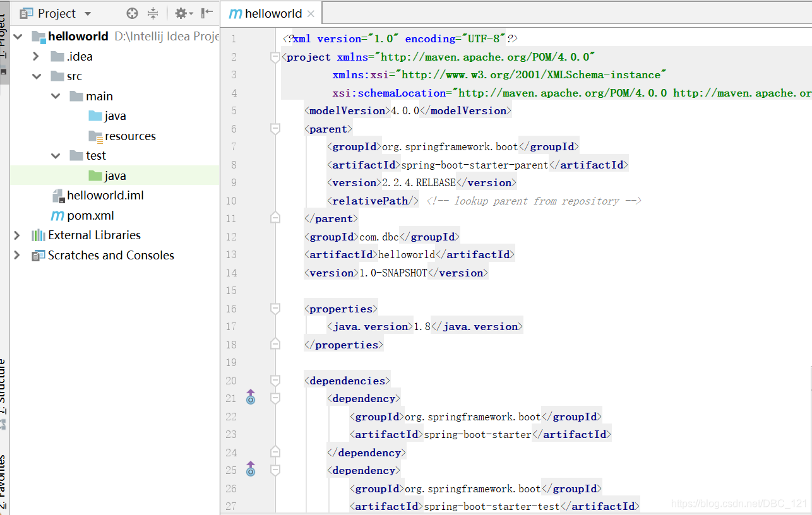The height and width of the screenshot is (515, 812).
Task: Click the closing properties fold marker line 18
Action: (275, 344)
